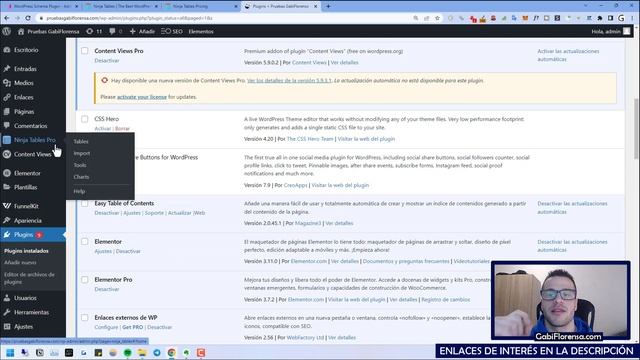This screenshot has width=640, height=360.
Task: Click the Ajustes settings icon
Action: point(7,327)
